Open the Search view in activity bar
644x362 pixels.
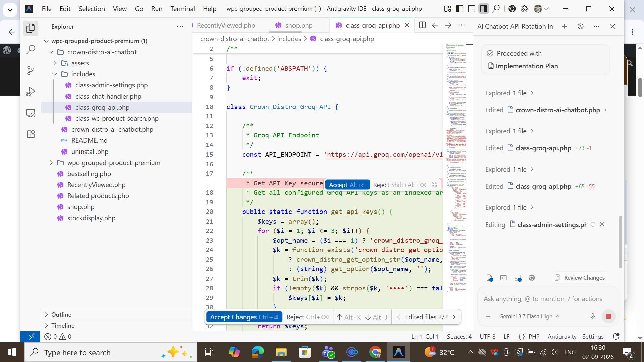[x=31, y=49]
